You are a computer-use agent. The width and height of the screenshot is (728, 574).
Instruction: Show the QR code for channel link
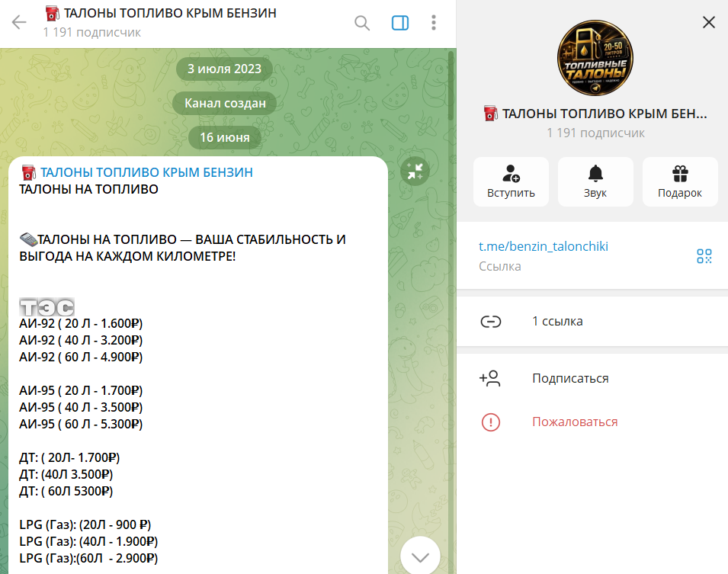click(x=704, y=256)
